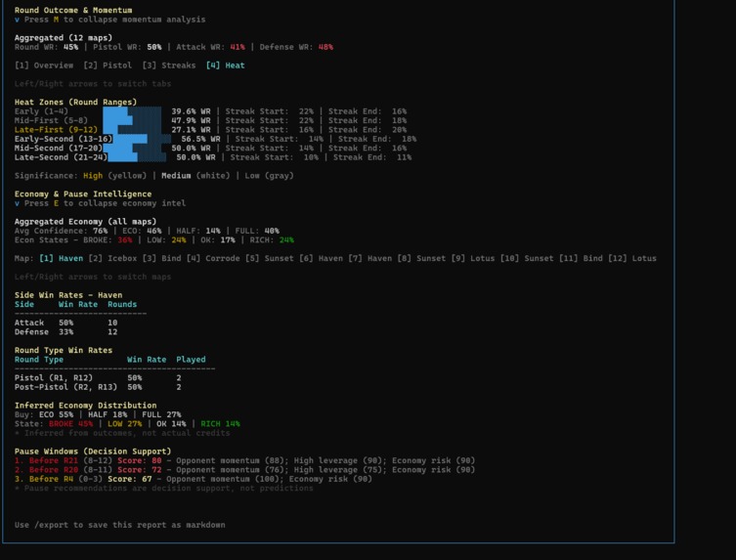The height and width of the screenshot is (560, 736).
Task: Collapse the Round Outcome & Momentum section
Action: tap(109, 20)
